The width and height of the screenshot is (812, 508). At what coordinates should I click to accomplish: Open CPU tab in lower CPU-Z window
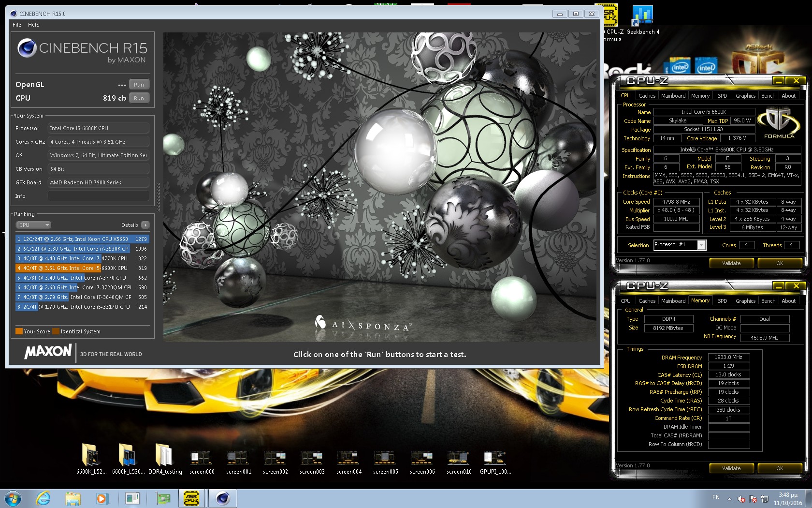coord(625,301)
